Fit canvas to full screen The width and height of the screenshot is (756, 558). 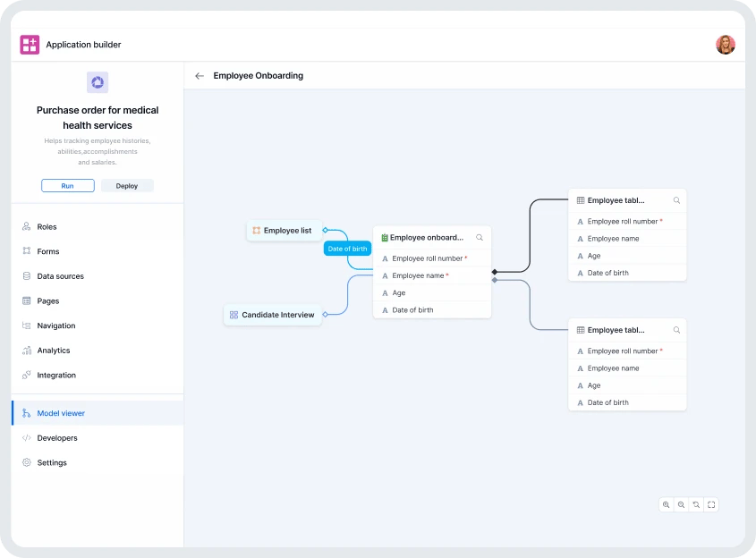point(711,504)
